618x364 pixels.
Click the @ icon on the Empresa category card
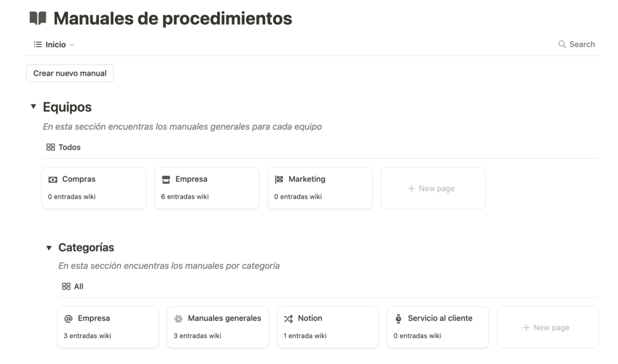[68, 318]
